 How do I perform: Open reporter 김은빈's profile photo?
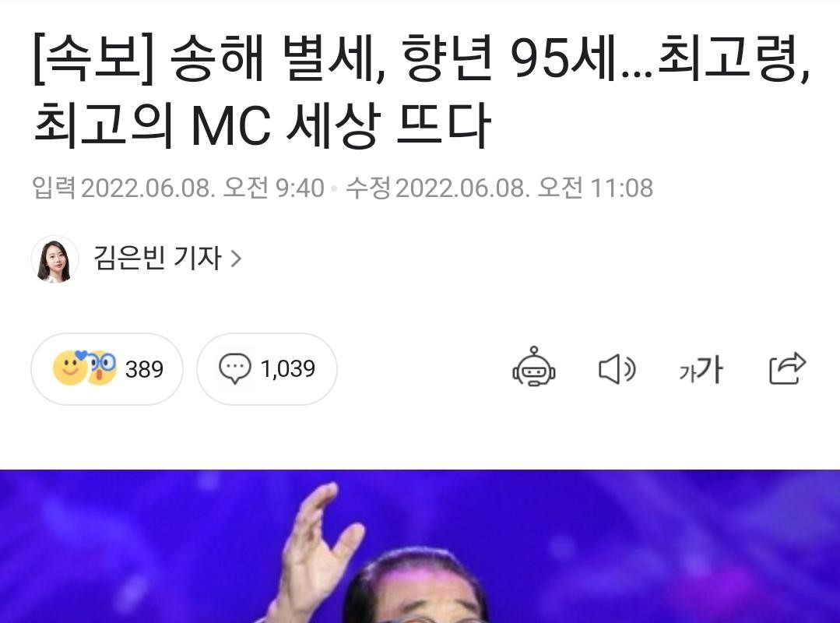click(54, 259)
